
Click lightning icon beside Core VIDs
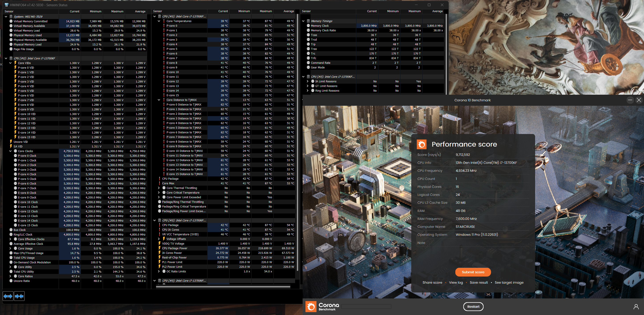(15, 63)
